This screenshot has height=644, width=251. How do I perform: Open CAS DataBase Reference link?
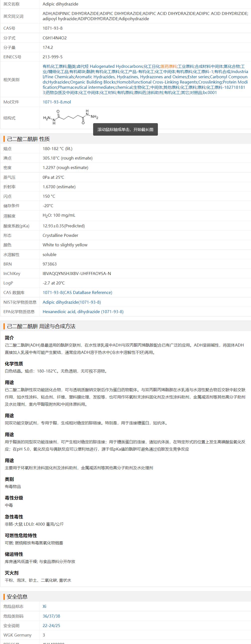click(x=77, y=292)
